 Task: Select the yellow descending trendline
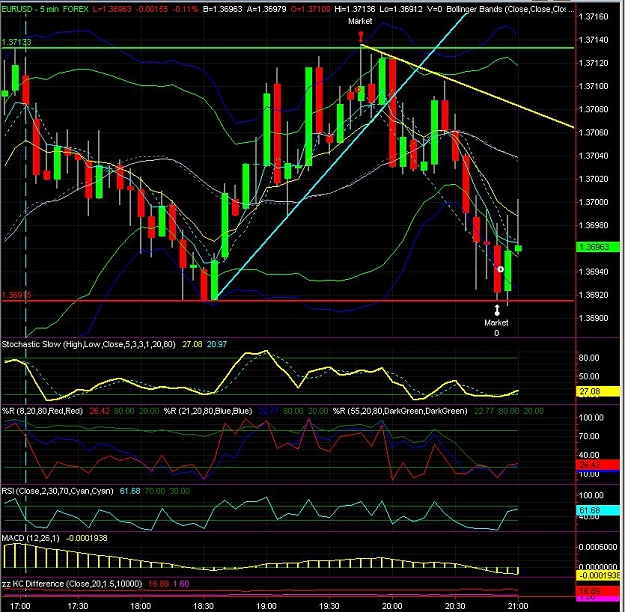[467, 86]
